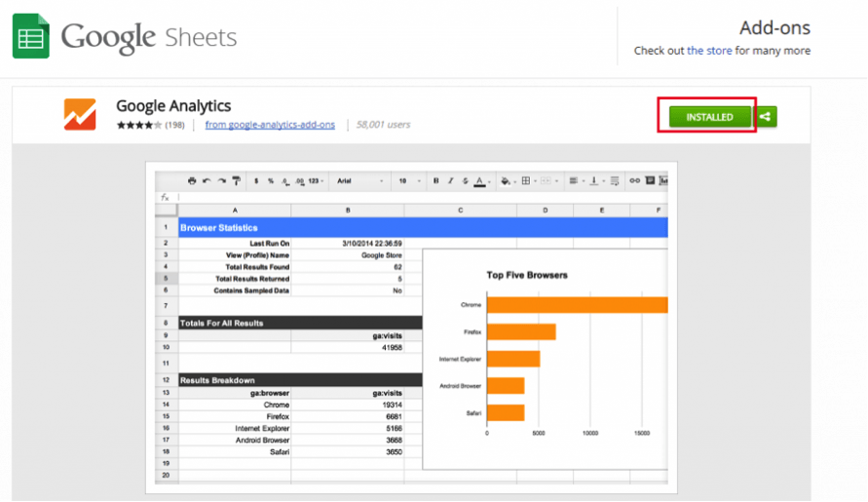Click the print icon in preview toolbar
Viewport: 868px width, 502px height.
point(192,180)
